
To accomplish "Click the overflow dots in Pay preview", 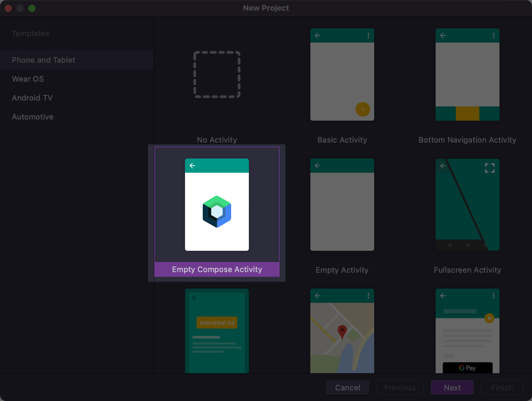I will pyautogui.click(x=494, y=296).
